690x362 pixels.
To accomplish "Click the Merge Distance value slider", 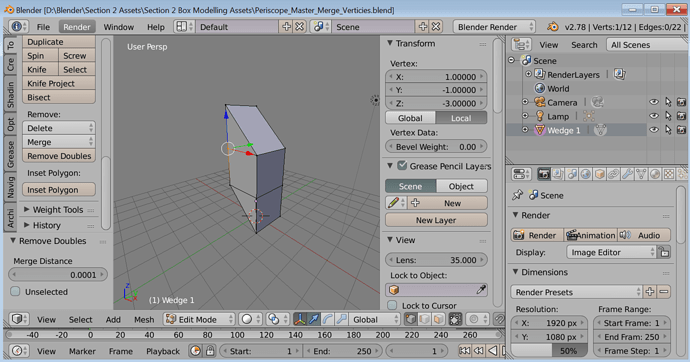I will tap(58, 274).
